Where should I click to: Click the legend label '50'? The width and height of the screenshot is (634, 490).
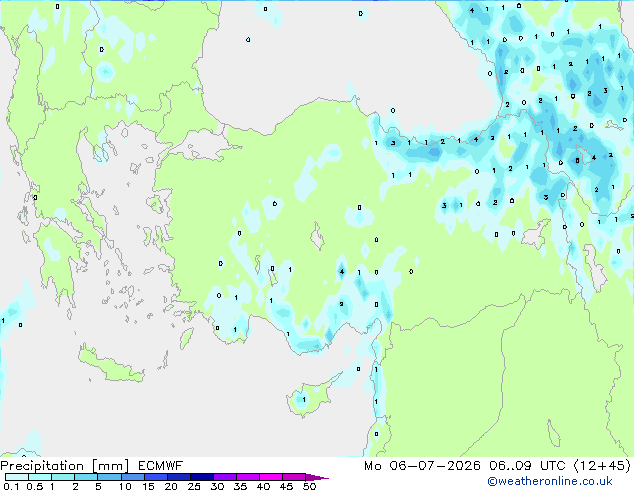[309, 486]
